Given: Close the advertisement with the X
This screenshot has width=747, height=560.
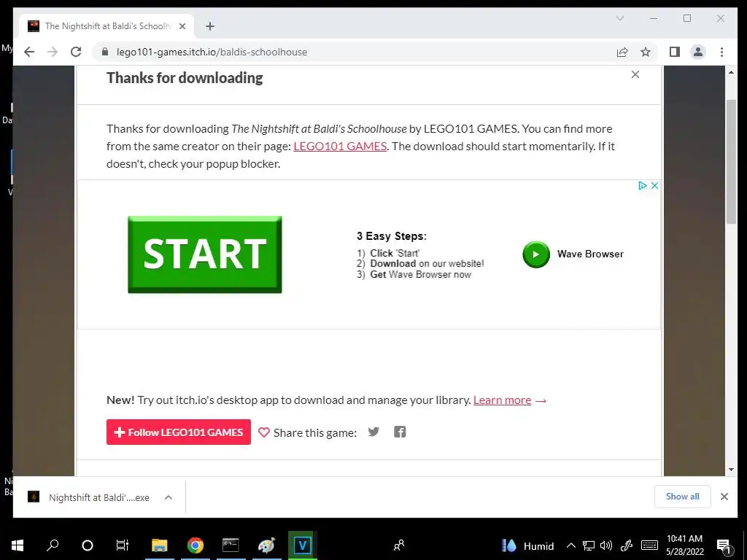Looking at the screenshot, I should 654,186.
